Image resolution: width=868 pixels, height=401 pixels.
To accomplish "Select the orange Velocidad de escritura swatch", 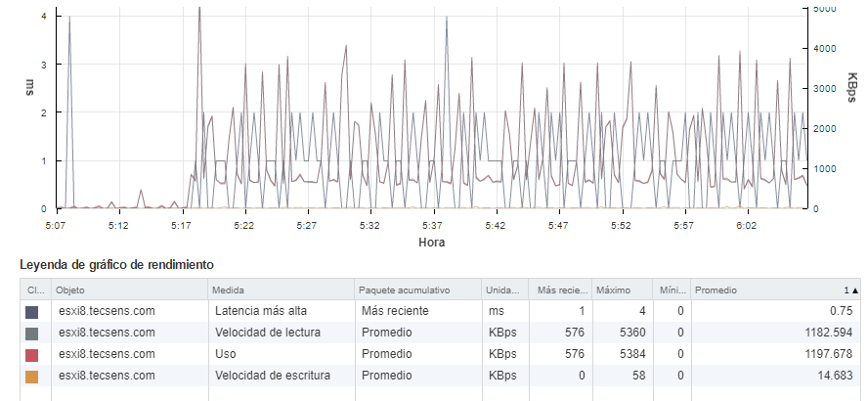I will click(32, 377).
